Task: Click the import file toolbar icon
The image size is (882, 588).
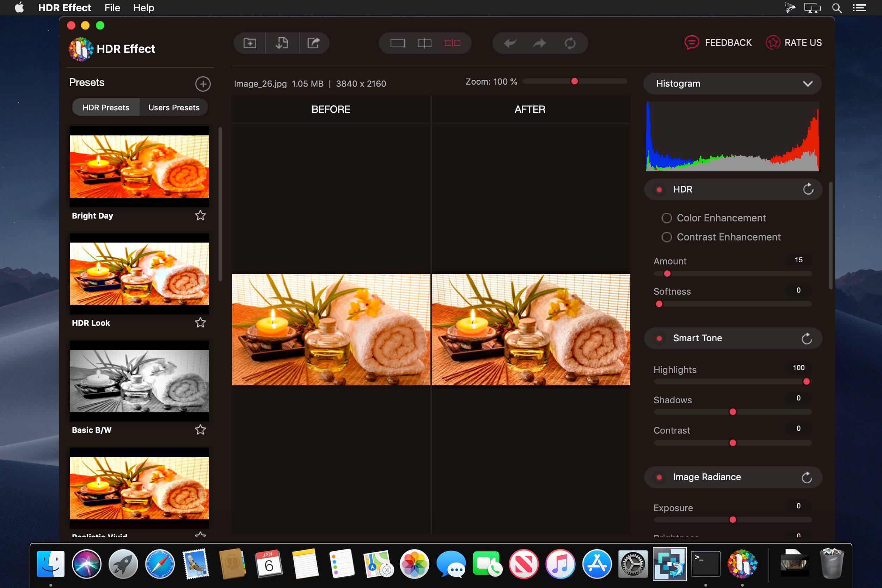Action: pos(282,43)
